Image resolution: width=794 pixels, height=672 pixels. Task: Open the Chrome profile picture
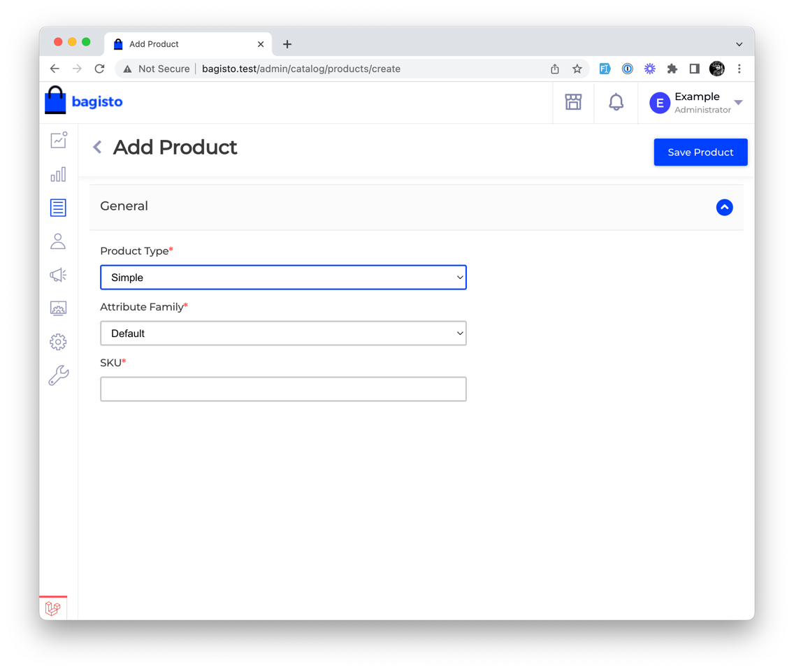pos(716,69)
